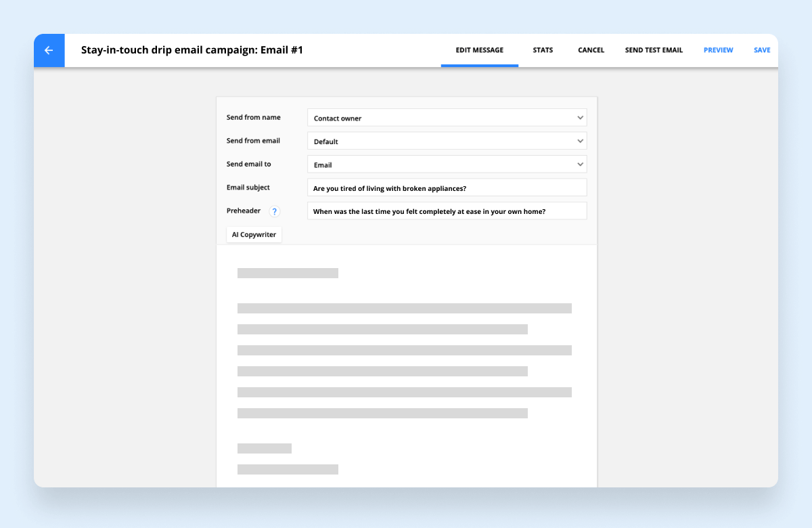Save the email message

(762, 50)
